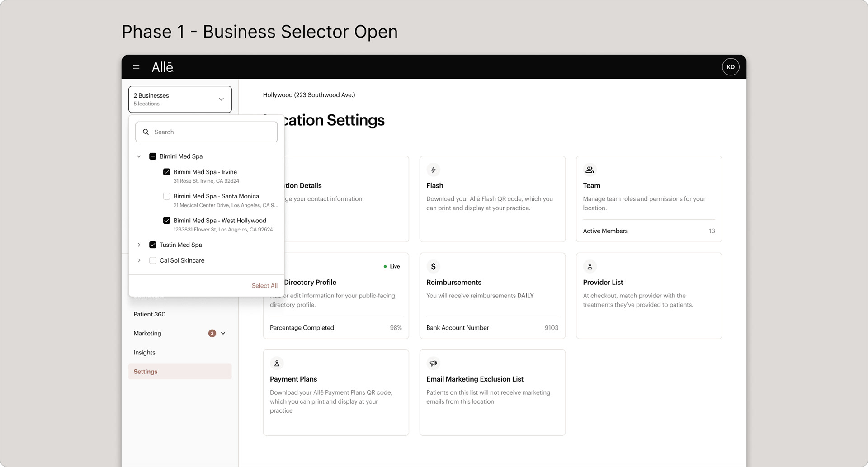Uncheck Bimini Med Spa - Irvine location
The width and height of the screenshot is (868, 467).
coord(166,172)
